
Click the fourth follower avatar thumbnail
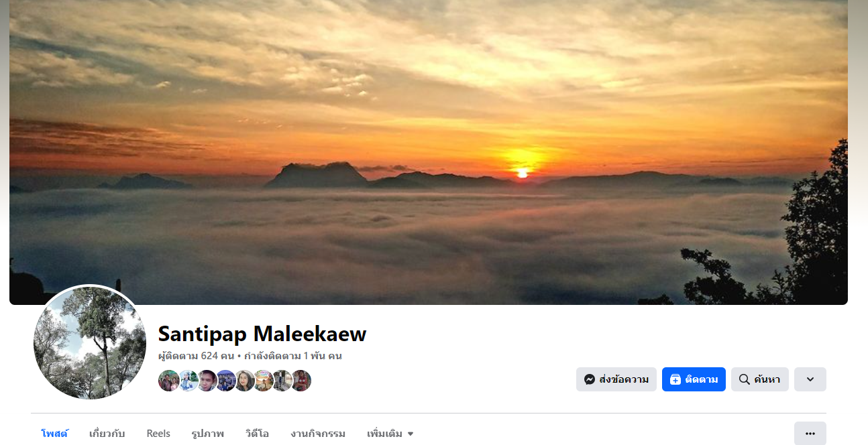(225, 381)
